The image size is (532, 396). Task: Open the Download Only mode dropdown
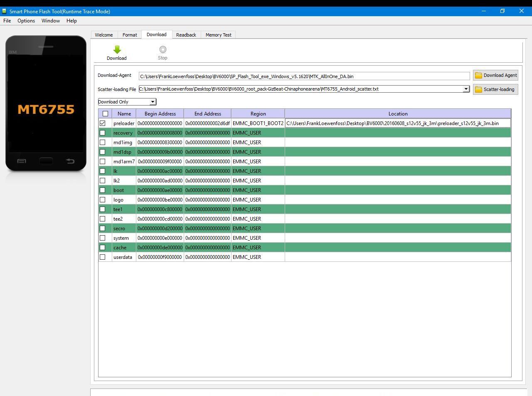(152, 102)
